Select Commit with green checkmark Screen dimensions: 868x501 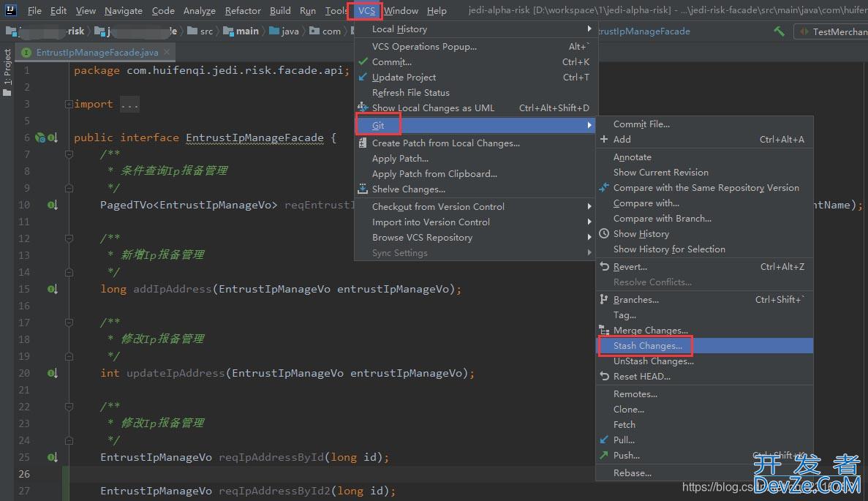475,62
